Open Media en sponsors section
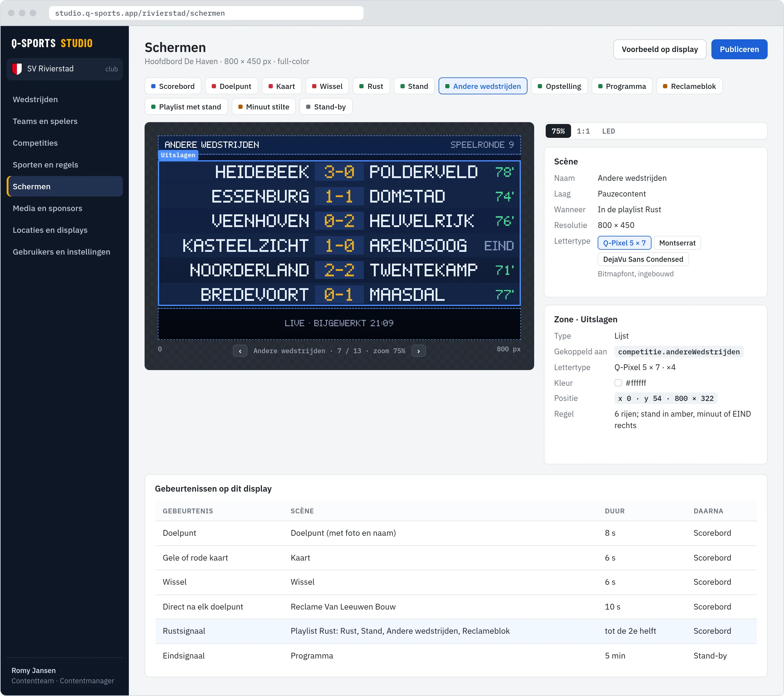Image resolution: width=784 pixels, height=696 pixels. 64,208
